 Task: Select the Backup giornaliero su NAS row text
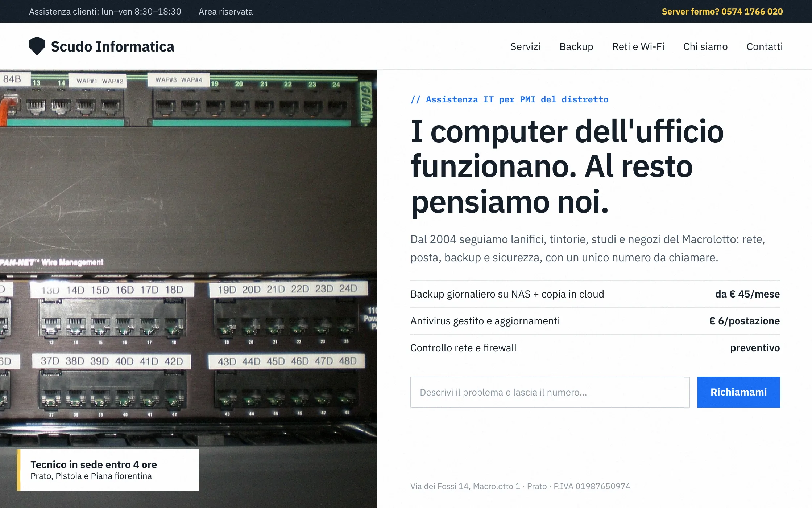coord(507,294)
